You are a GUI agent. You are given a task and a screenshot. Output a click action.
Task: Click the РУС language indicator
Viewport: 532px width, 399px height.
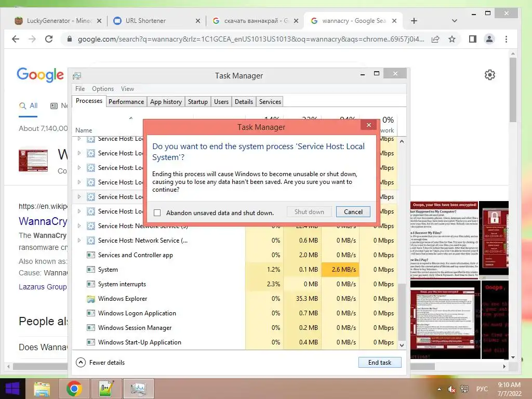(x=482, y=389)
